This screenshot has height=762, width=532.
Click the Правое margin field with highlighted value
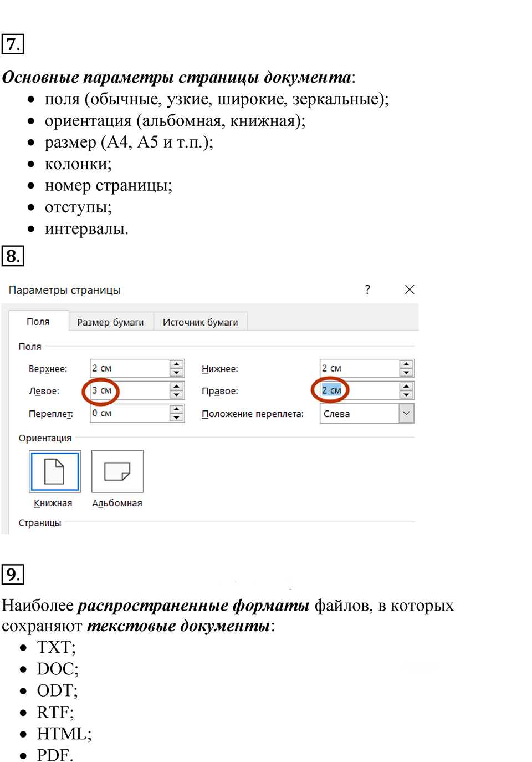point(359,390)
